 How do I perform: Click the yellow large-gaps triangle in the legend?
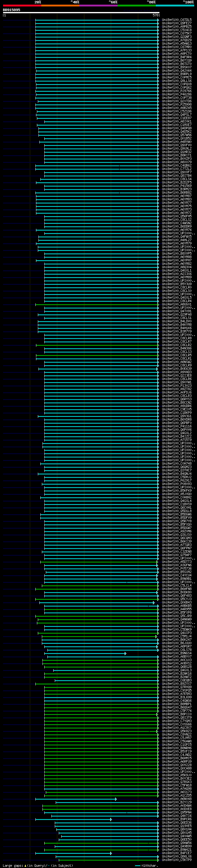point(25,866)
